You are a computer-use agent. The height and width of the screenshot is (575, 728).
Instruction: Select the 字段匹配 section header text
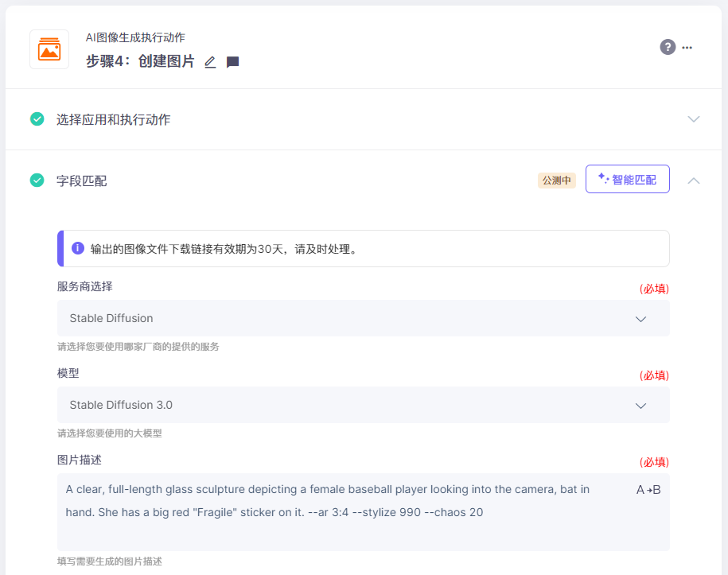[82, 181]
